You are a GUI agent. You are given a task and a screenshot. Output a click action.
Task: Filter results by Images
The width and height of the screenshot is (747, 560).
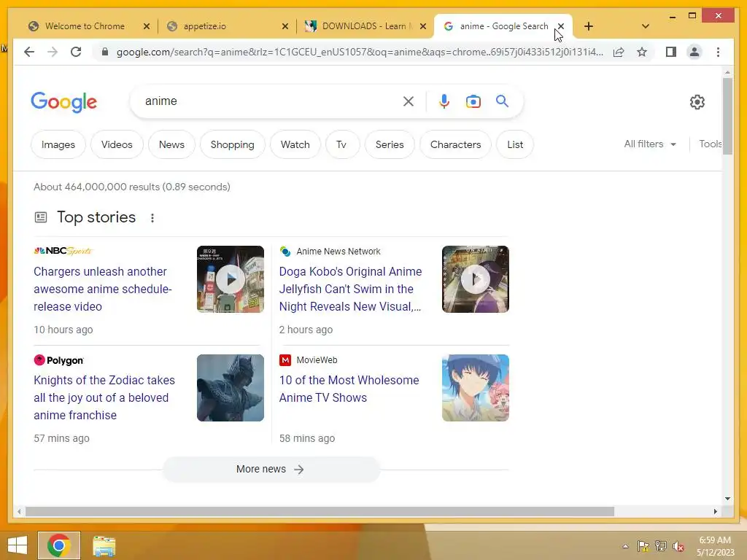(58, 144)
